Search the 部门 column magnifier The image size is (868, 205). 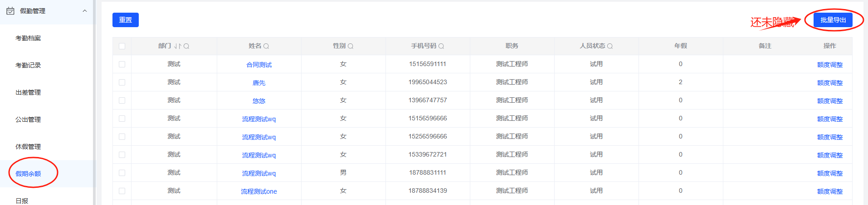pos(186,46)
